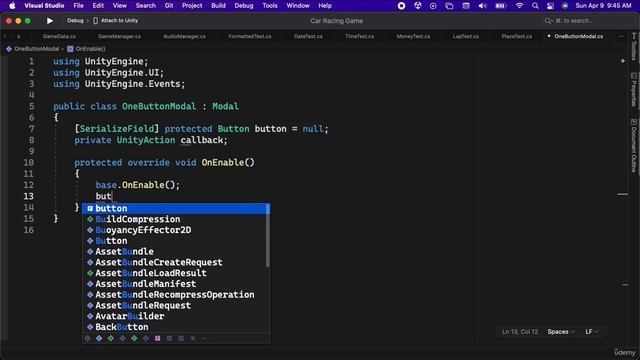Open the Spaces indentation dropdown
This screenshot has height=360, width=640.
click(x=561, y=332)
